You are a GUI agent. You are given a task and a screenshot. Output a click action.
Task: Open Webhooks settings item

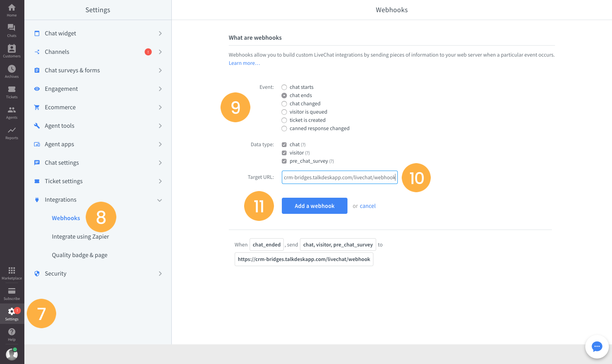pyautogui.click(x=66, y=218)
